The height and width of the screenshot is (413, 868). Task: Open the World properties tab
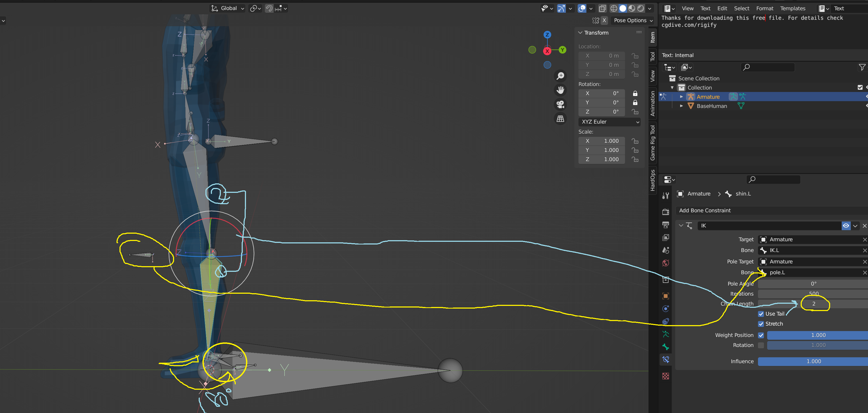[x=666, y=263]
